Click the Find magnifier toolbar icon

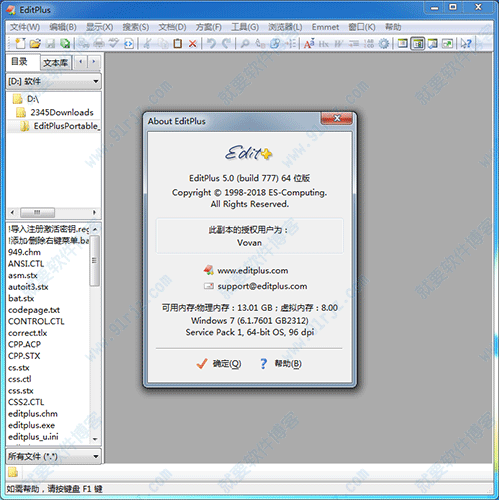(245, 43)
